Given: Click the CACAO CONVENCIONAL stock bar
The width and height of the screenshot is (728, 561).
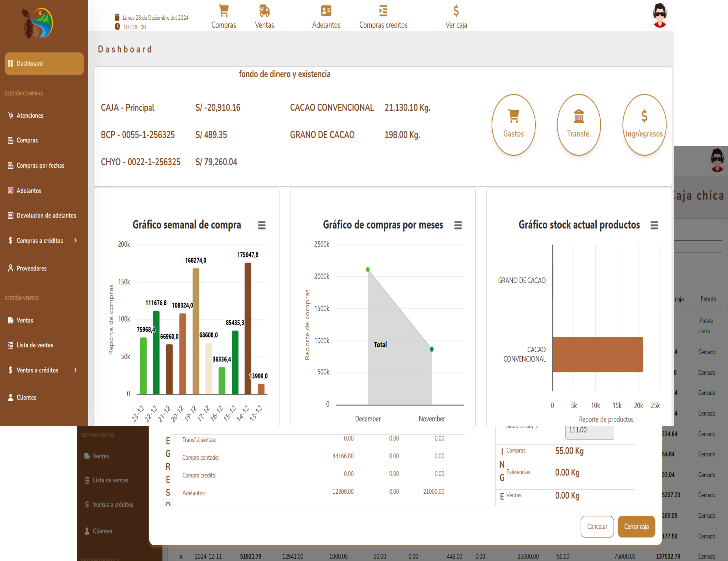Looking at the screenshot, I should pos(597,354).
